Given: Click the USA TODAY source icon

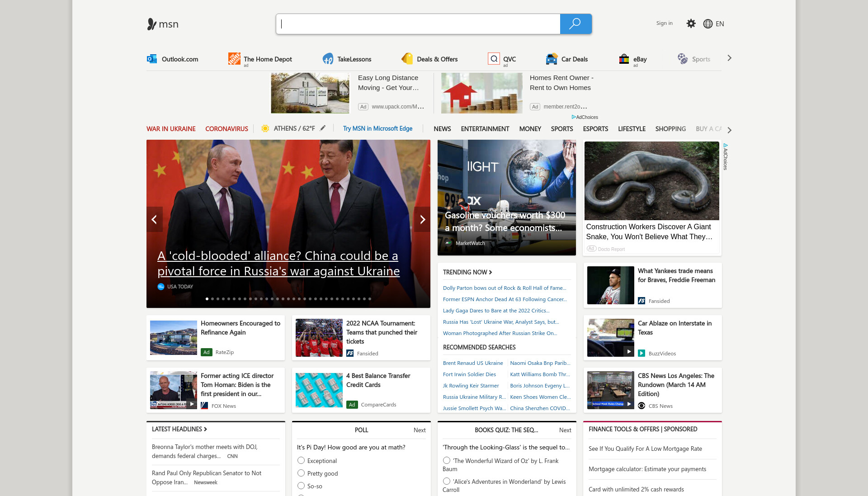Looking at the screenshot, I should pyautogui.click(x=160, y=287).
